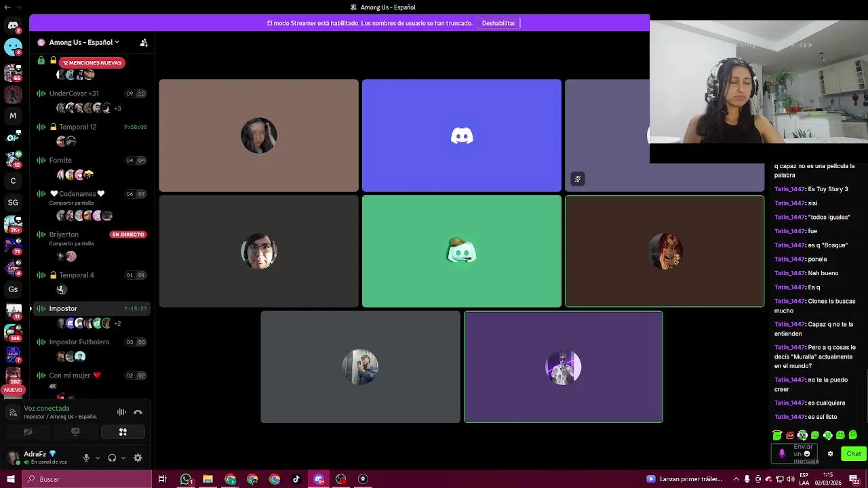The width and height of the screenshot is (868, 488).
Task: Open voice connection details signal icon
Action: pyautogui.click(x=13, y=412)
